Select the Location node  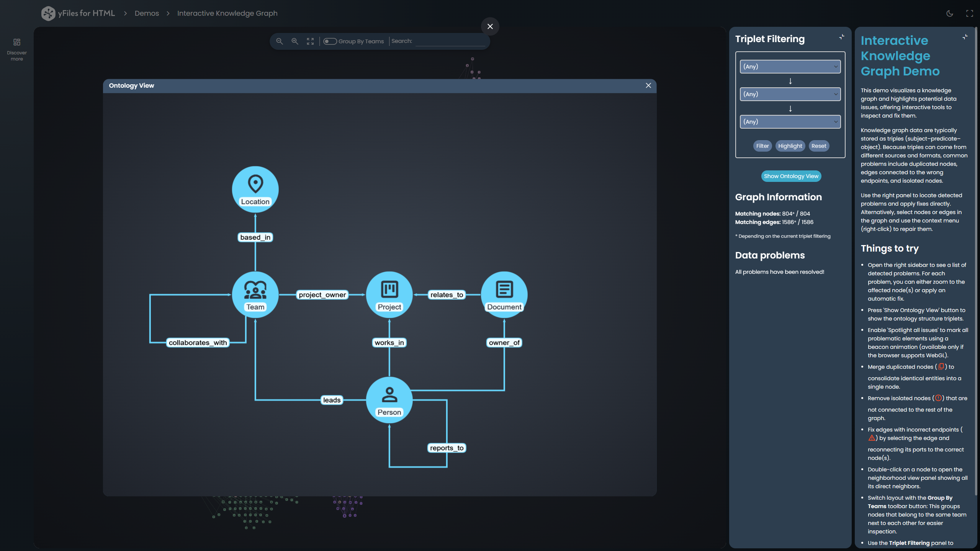255,189
